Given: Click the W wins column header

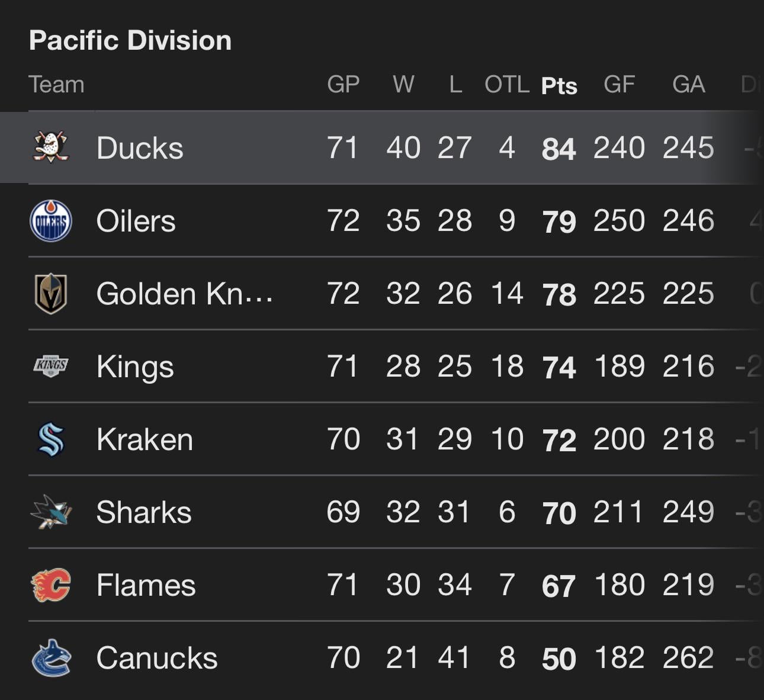Looking at the screenshot, I should click(403, 84).
